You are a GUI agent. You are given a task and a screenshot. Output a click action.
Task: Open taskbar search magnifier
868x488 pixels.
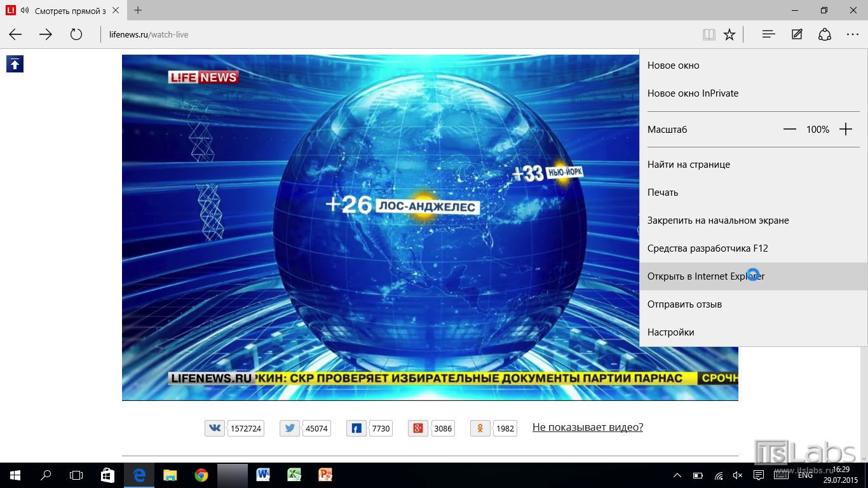click(46, 475)
